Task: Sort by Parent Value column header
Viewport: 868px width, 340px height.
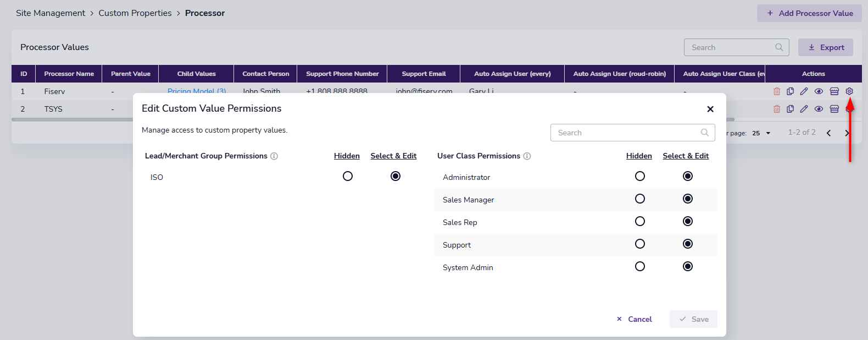Action: click(131, 74)
